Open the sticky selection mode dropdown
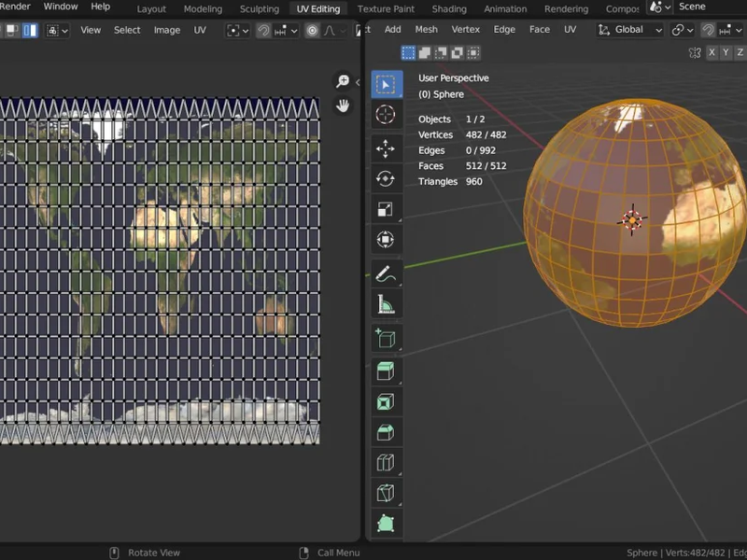This screenshot has width=747, height=560. 57,31
